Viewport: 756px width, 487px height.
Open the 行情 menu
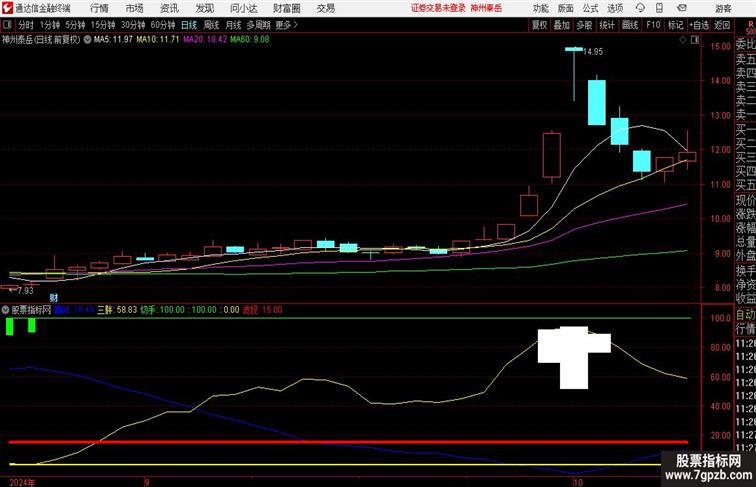(x=99, y=8)
